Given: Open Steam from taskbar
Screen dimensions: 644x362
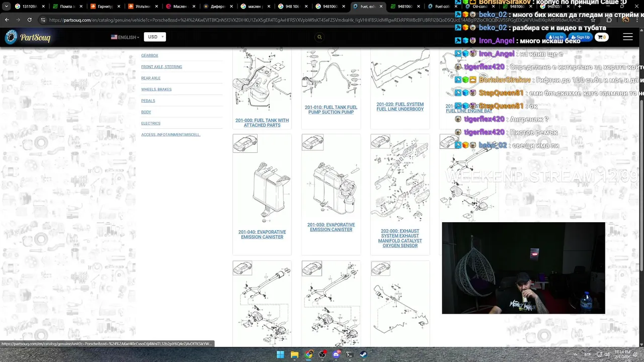Looking at the screenshot, I should 363,354.
